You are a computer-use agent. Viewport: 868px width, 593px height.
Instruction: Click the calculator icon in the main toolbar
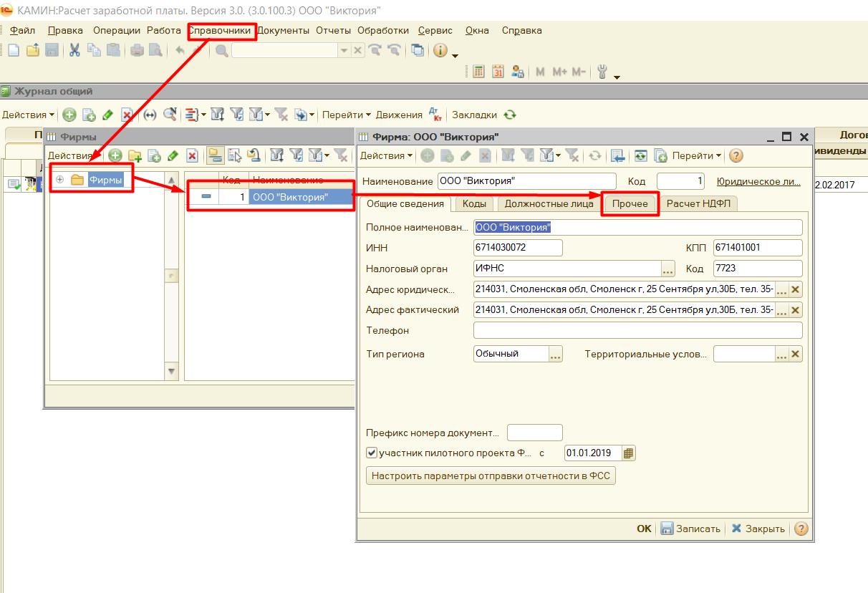(x=478, y=72)
